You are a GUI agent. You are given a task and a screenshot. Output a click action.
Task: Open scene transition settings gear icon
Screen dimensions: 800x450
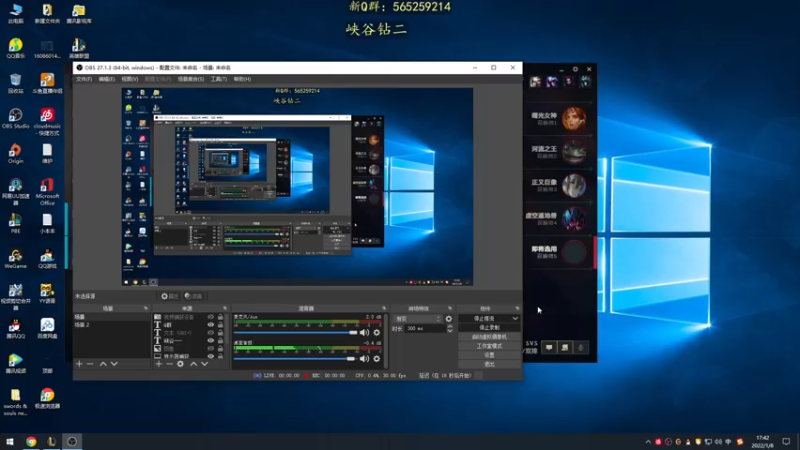click(448, 319)
